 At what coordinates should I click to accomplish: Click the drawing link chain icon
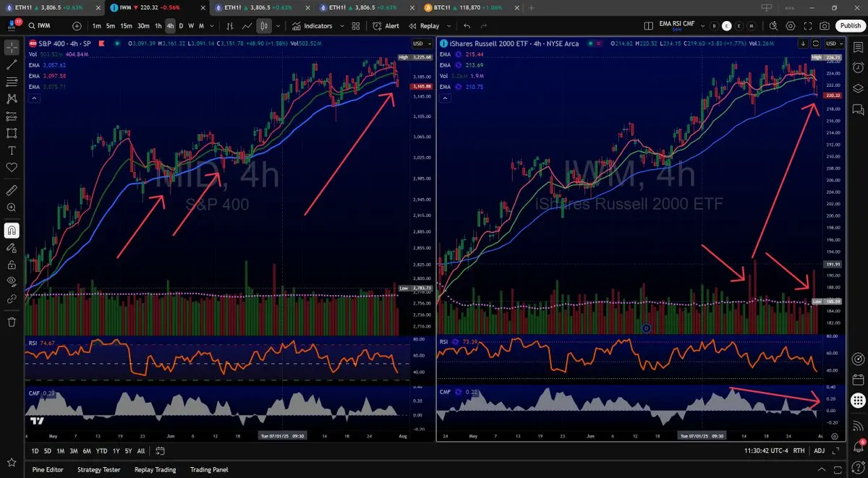point(12,299)
